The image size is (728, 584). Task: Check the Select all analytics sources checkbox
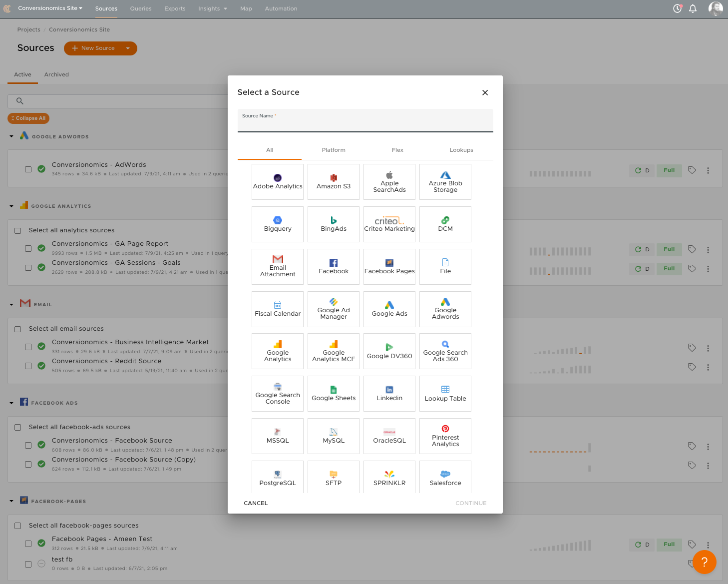point(18,230)
